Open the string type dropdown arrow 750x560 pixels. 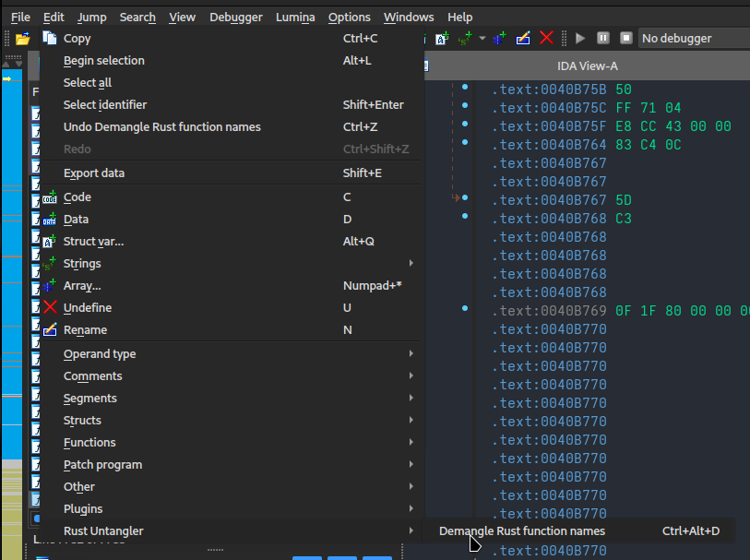click(x=482, y=38)
